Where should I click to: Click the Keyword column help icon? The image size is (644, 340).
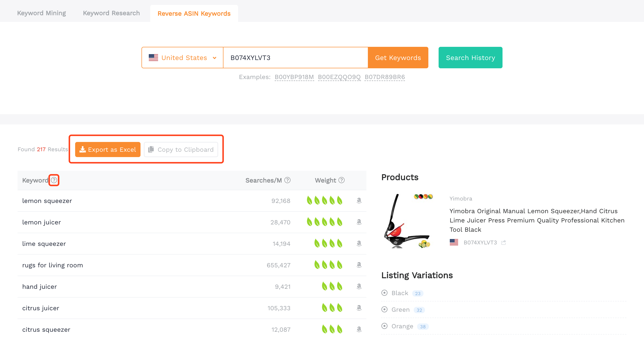coord(54,180)
